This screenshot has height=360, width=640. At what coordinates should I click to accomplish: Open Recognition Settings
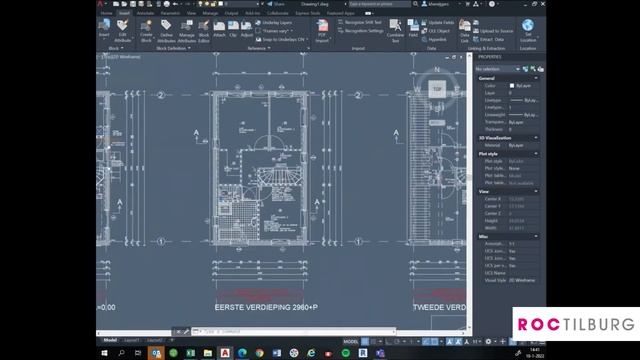pos(361,31)
